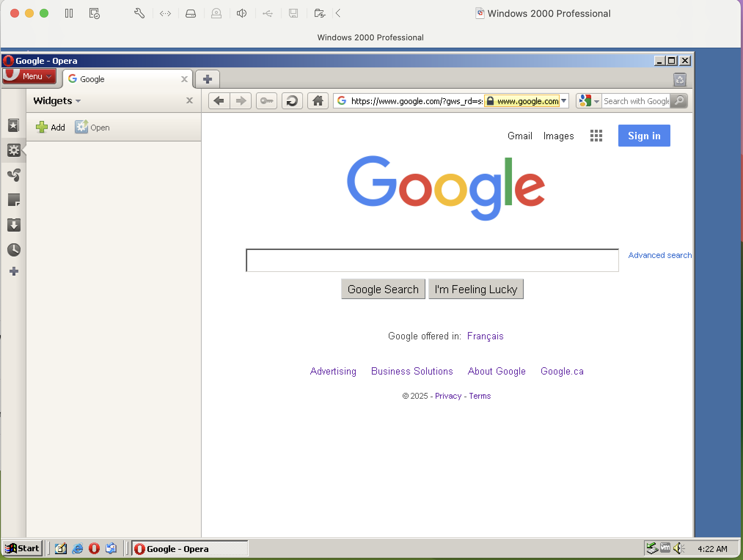Viewport: 743px width, 560px height.
Task: Pause the virtual machine in VM toolbar
Action: tap(69, 14)
